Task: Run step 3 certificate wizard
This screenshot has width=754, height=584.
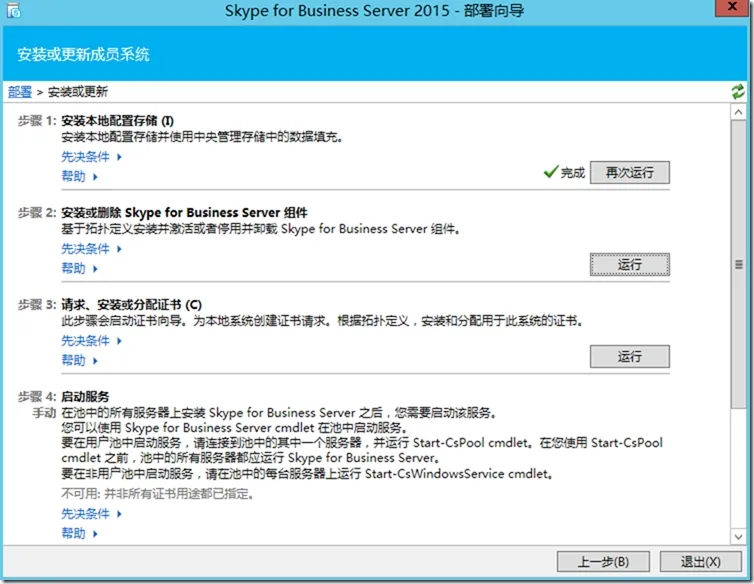Action: coord(629,356)
